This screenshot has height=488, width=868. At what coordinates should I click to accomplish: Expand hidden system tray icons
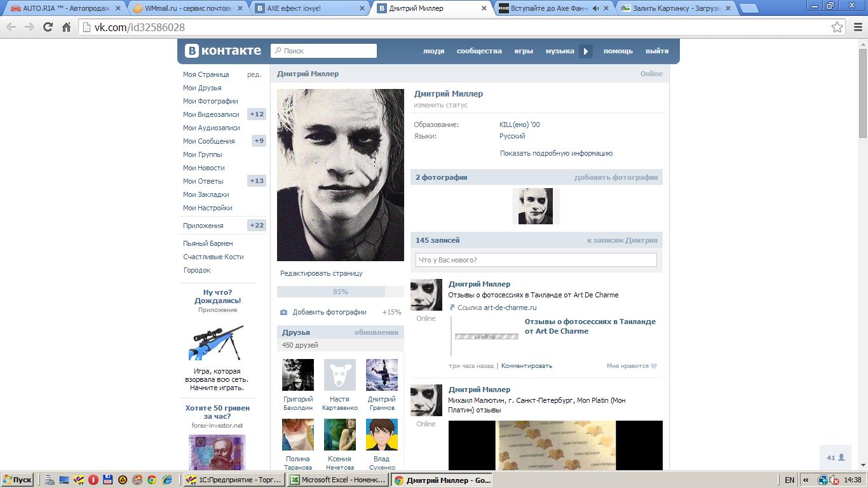806,480
